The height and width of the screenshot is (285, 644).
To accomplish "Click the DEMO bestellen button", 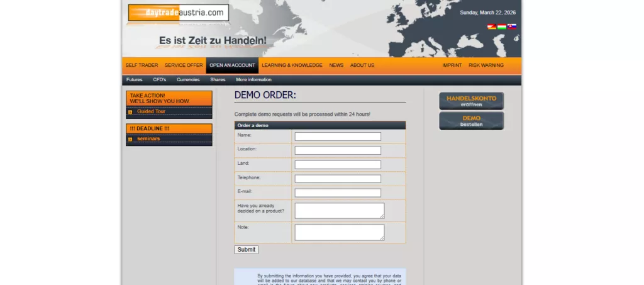I will 472,121.
